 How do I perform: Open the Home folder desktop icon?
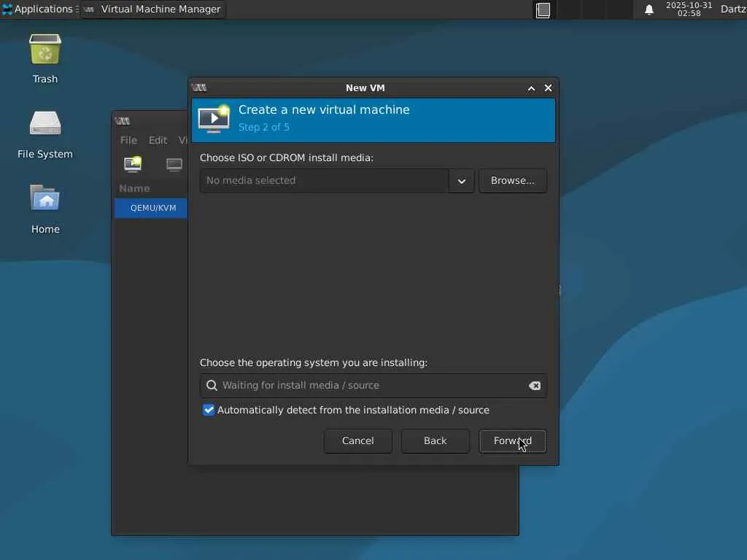coord(45,209)
